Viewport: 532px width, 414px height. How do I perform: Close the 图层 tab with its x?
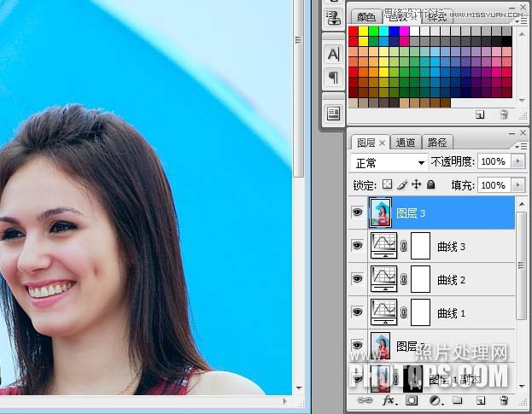[382, 143]
